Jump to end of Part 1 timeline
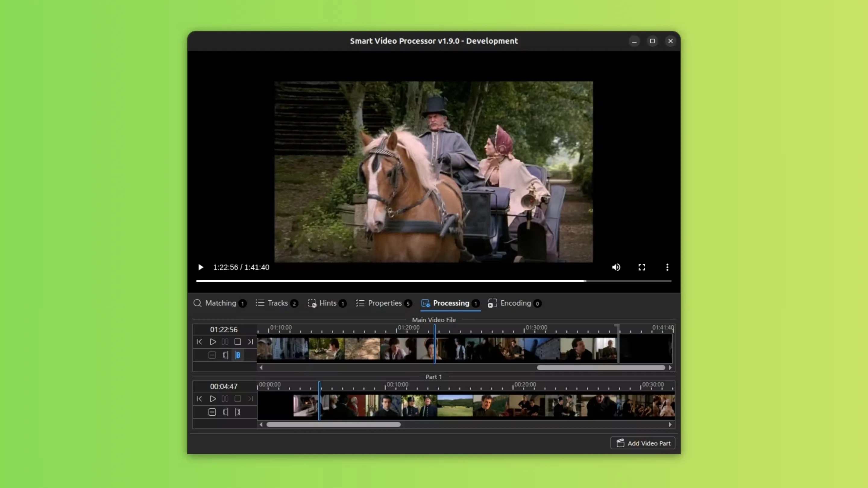868x488 pixels. (x=250, y=399)
